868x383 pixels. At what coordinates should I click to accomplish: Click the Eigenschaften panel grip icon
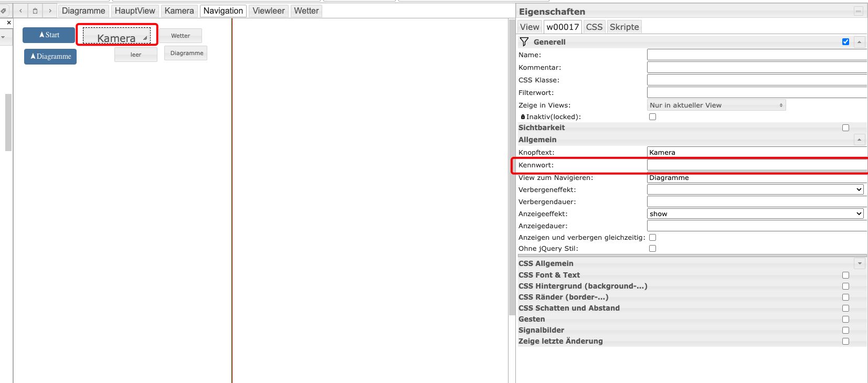point(858,11)
